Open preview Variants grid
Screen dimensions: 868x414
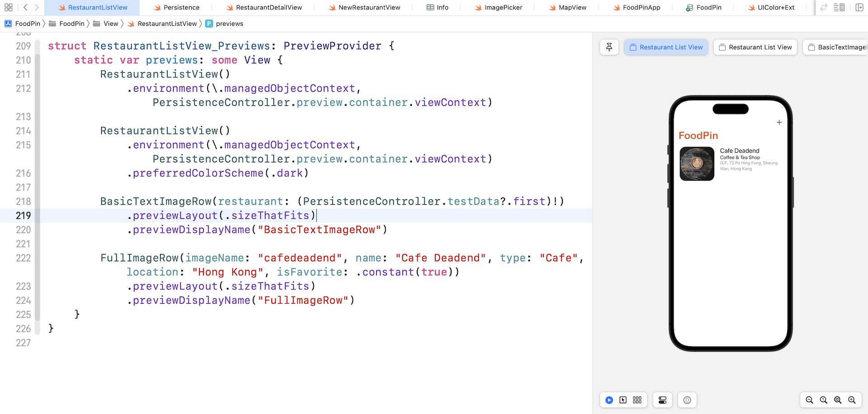637,400
